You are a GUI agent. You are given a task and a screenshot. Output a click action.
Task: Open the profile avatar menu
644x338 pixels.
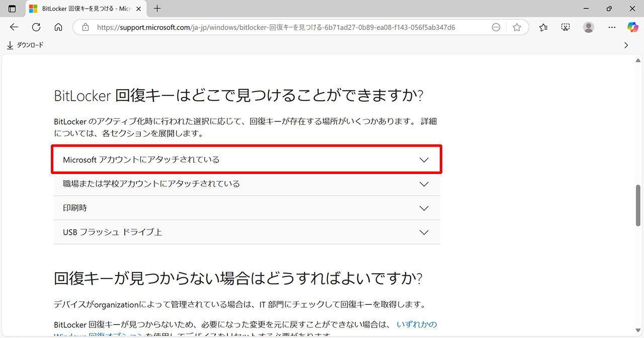pyautogui.click(x=589, y=27)
